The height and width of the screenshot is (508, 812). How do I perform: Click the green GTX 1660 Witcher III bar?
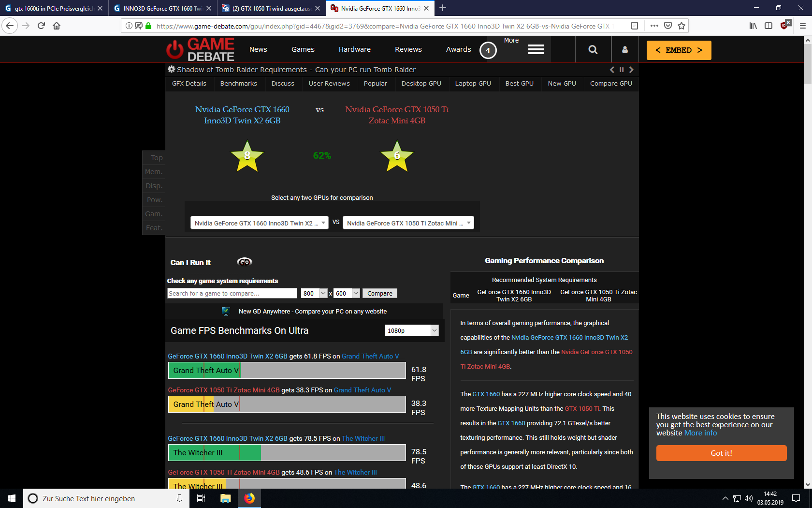point(215,453)
